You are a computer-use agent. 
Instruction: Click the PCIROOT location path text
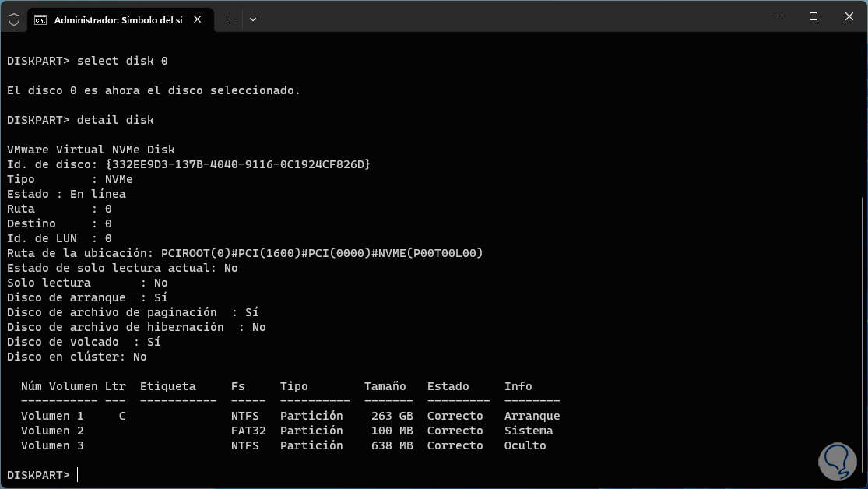pos(322,253)
